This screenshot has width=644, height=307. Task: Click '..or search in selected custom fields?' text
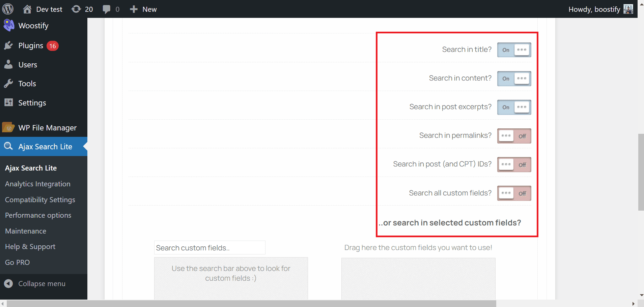point(450,223)
